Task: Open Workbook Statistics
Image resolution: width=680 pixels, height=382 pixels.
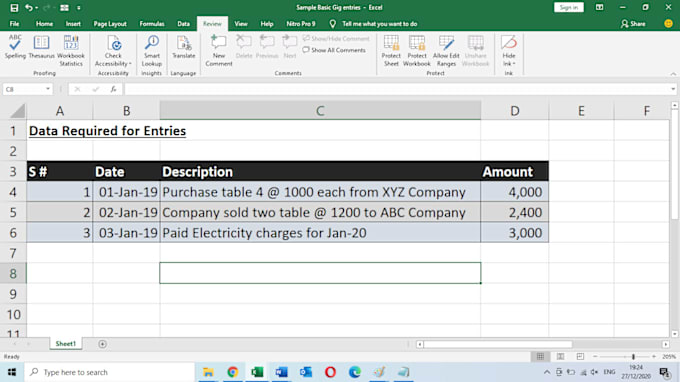Action: coord(71,50)
